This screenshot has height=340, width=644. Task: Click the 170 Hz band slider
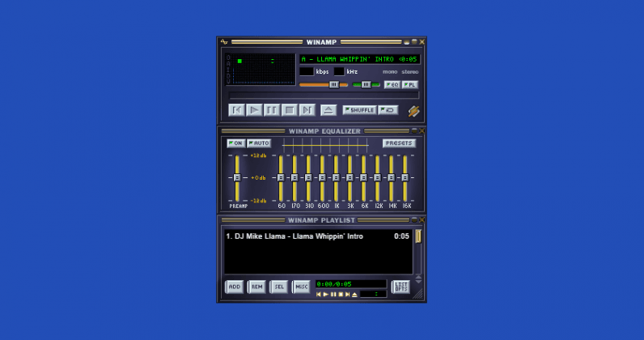click(294, 178)
